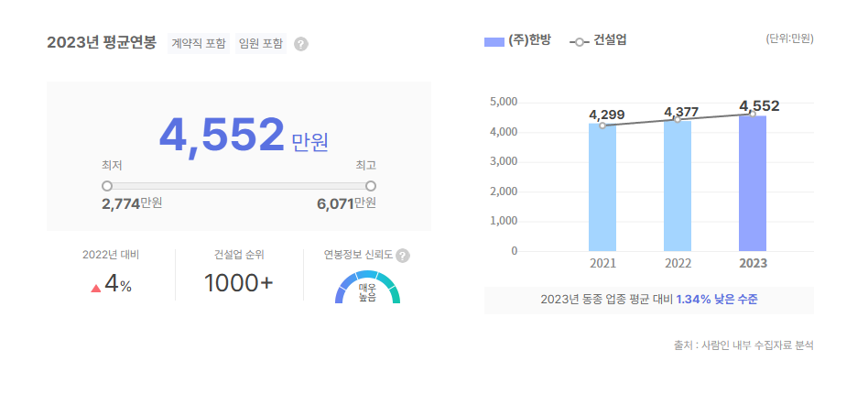Select the (단위:만원) unit note
The width and height of the screenshot is (868, 394).
[x=790, y=38]
